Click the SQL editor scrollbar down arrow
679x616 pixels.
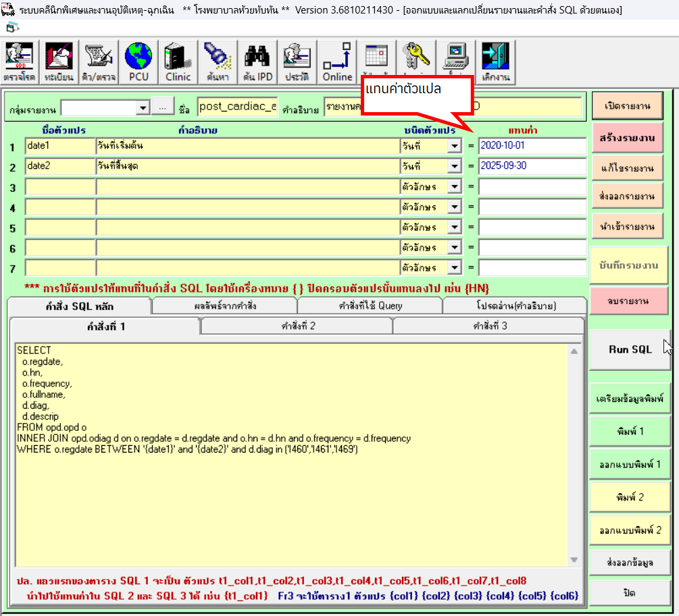click(x=574, y=560)
